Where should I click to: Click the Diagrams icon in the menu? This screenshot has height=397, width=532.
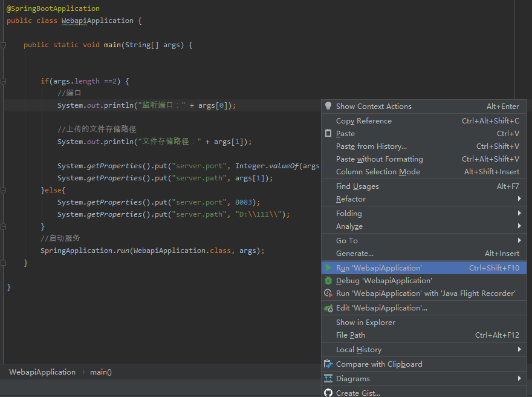[x=328, y=378]
